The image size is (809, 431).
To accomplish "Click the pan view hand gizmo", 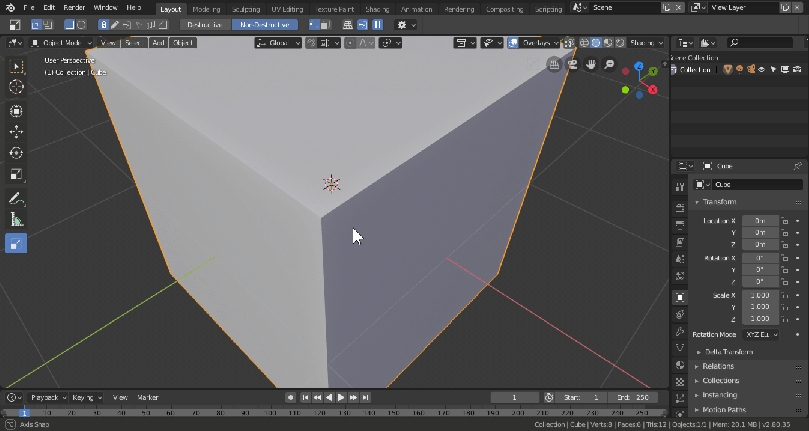I will (591, 65).
